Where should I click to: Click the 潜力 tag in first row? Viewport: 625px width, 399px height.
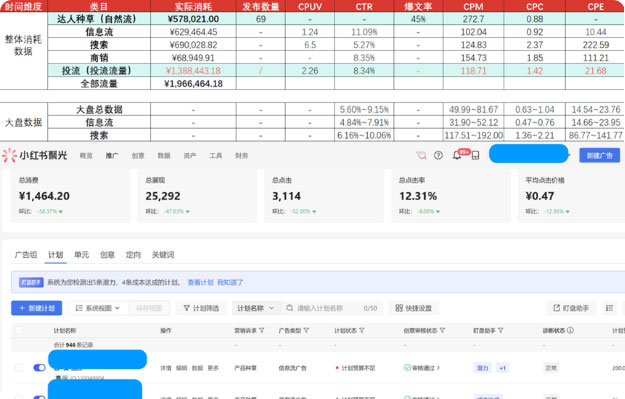(482, 368)
